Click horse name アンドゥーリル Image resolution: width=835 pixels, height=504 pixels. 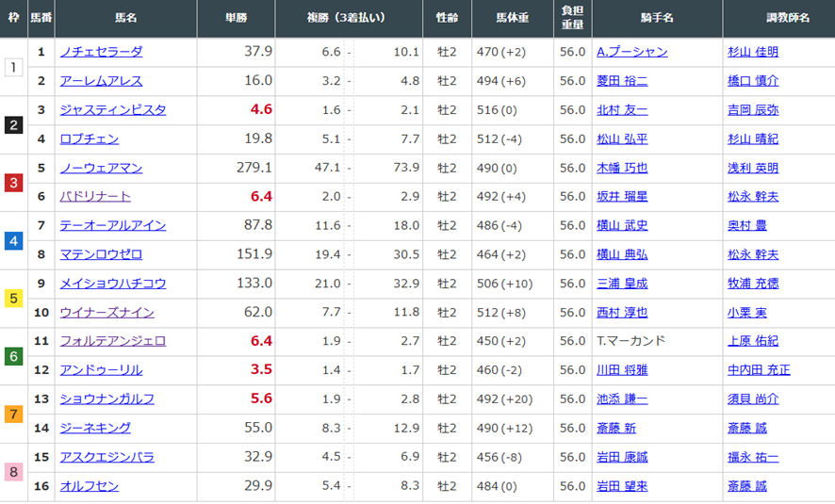tap(101, 370)
